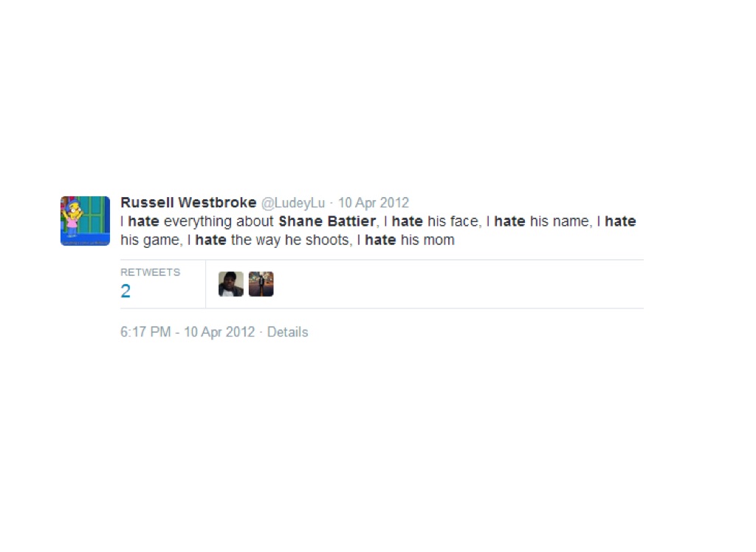Open the Russell Westbroke display name
Viewport: 756px width, 552px height.
click(188, 202)
